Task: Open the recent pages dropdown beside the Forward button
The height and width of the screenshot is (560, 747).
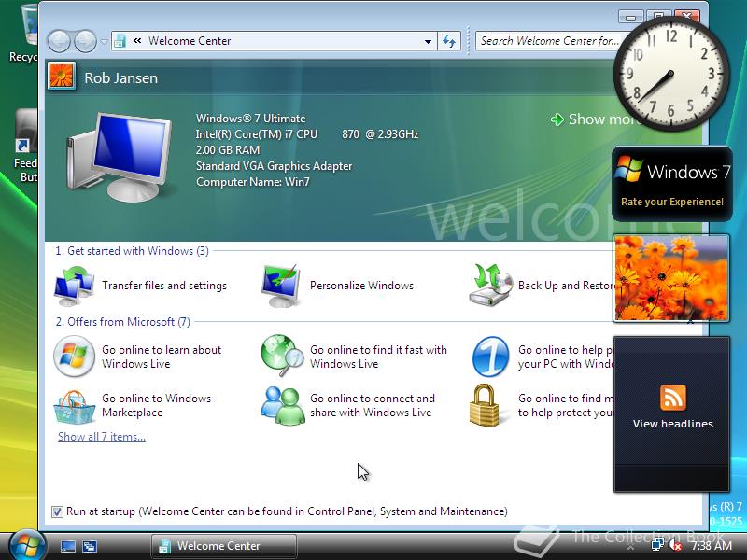Action: point(105,41)
